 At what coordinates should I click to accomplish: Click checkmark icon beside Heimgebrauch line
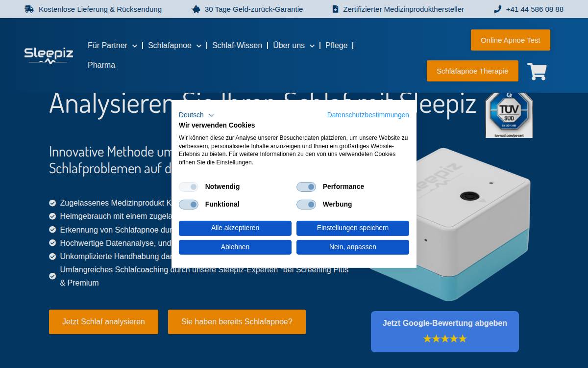52,216
